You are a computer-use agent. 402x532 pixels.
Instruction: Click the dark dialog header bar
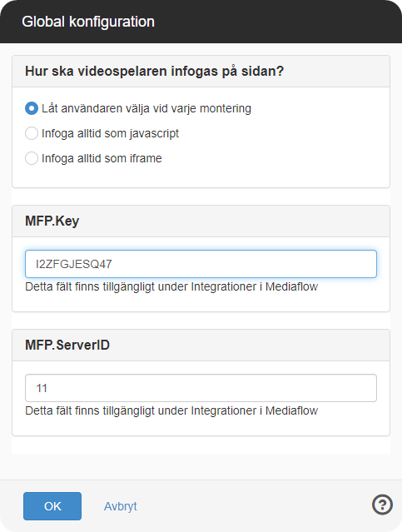(x=201, y=22)
